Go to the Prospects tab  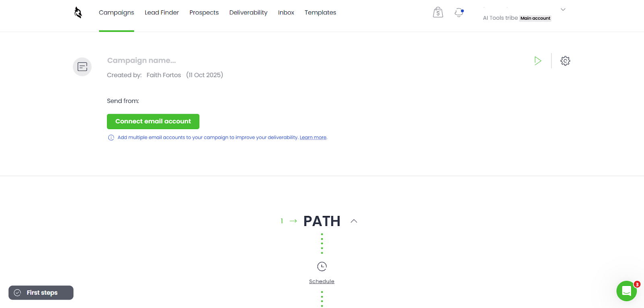[204, 13]
